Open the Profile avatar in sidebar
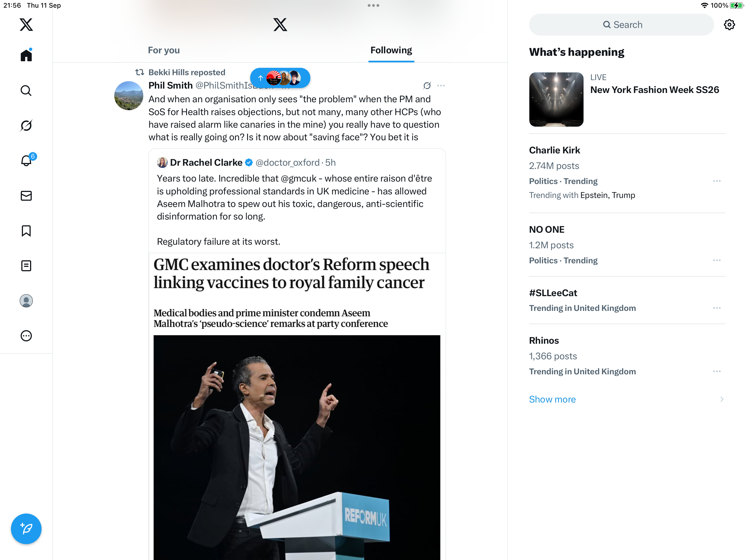 pyautogui.click(x=26, y=301)
